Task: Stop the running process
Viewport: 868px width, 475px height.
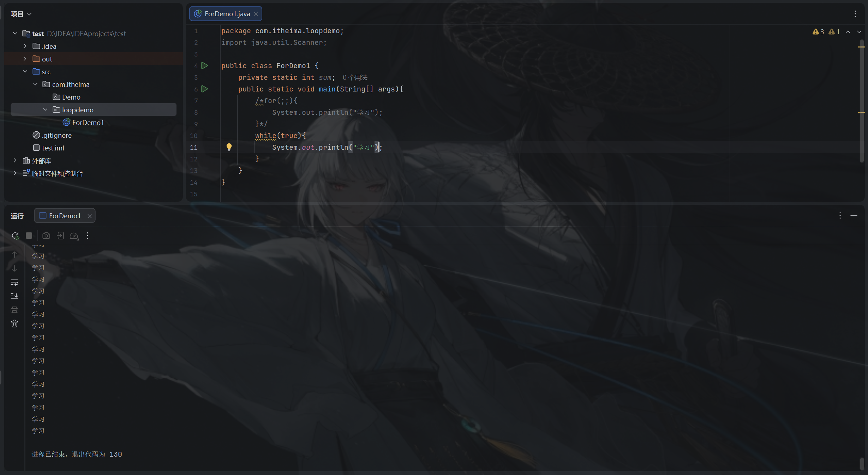Action: click(29, 236)
